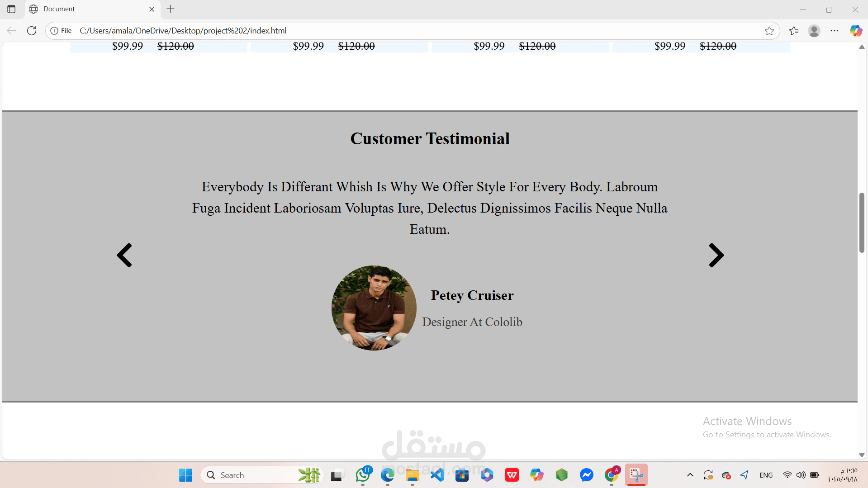Click the OneDrive cloud error tray icon
Screen dimensions: 868x488
click(x=726, y=475)
